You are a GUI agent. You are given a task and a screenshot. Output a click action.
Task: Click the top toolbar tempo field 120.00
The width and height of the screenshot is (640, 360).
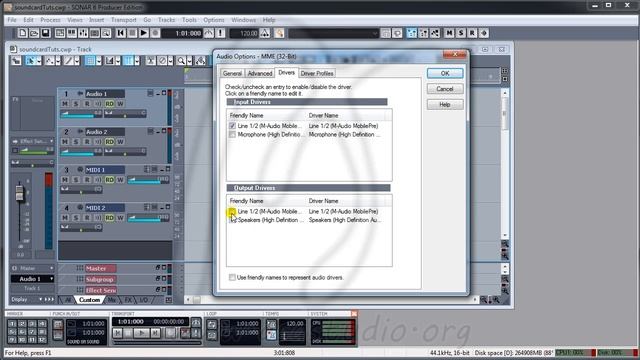(244, 33)
